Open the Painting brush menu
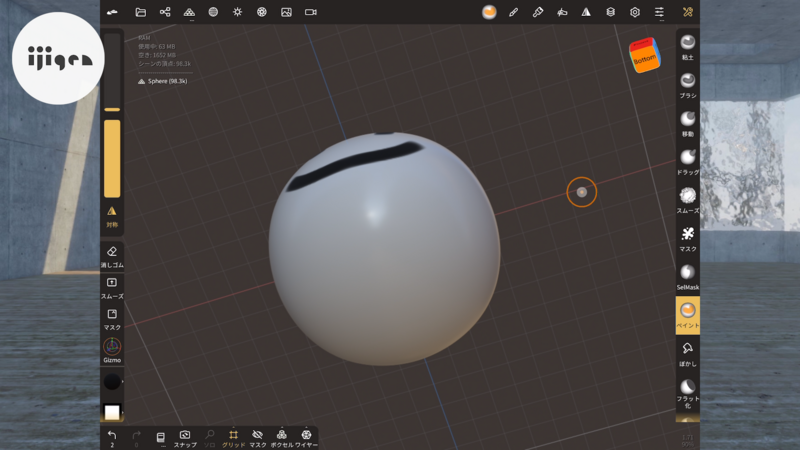This screenshot has width=800, height=450. pyautogui.click(x=538, y=12)
